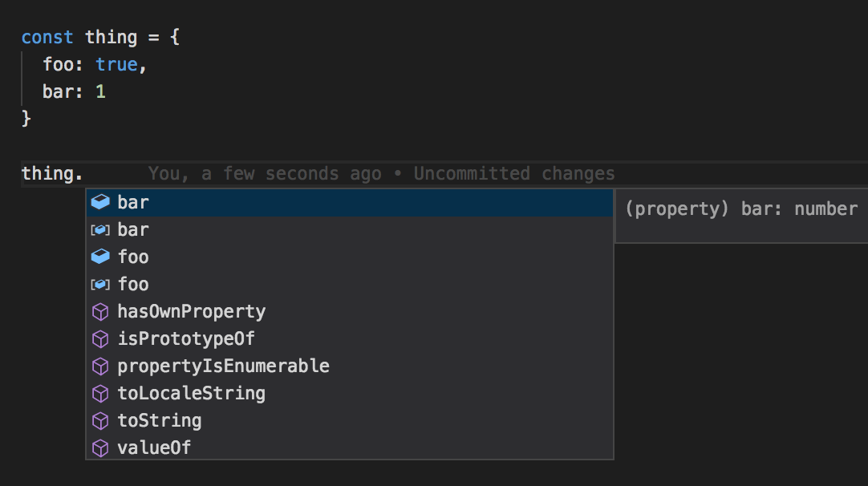Click the method cube icon beside toString
Screen dimensions: 868x486
tap(100, 421)
